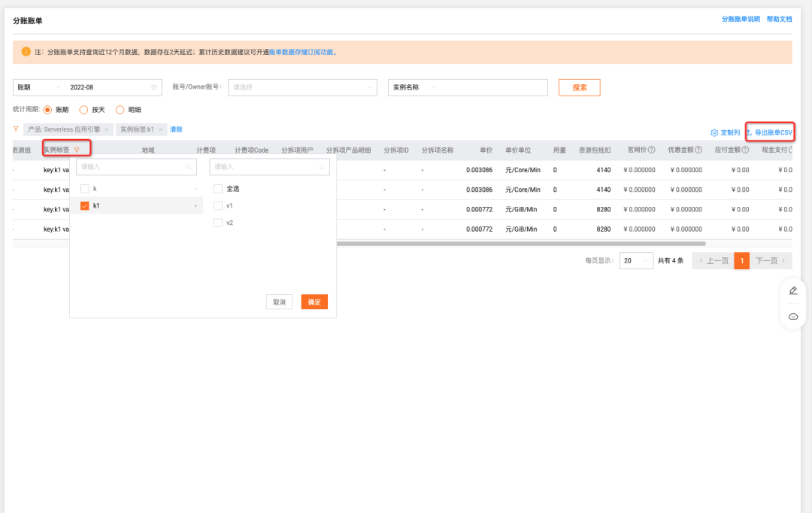Check the tag value v2 checkbox

click(x=218, y=223)
